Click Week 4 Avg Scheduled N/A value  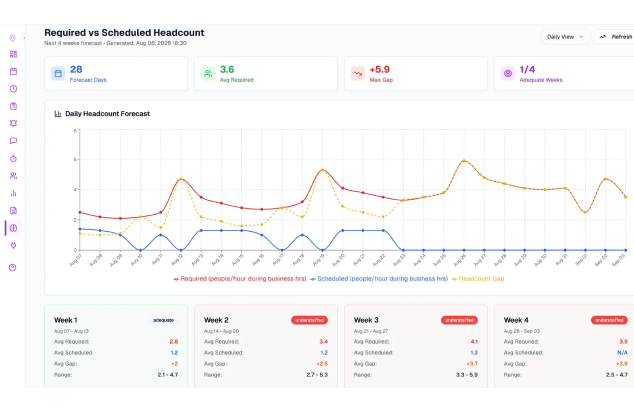click(x=622, y=353)
